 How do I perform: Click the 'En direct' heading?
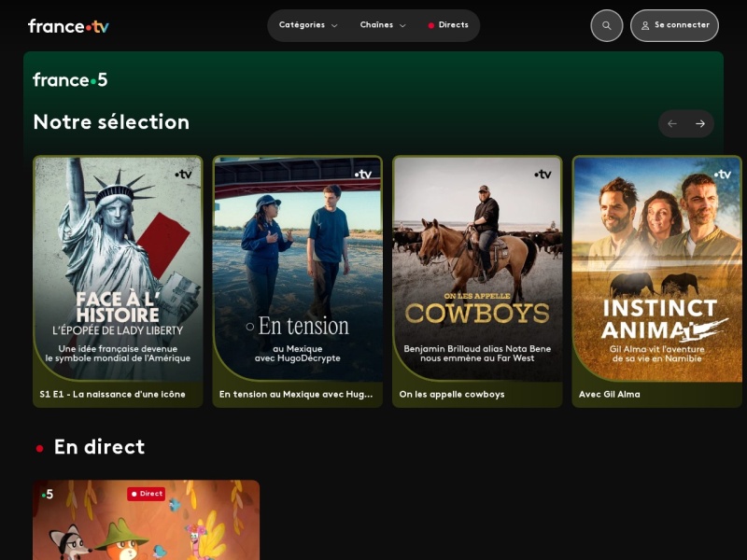99,447
